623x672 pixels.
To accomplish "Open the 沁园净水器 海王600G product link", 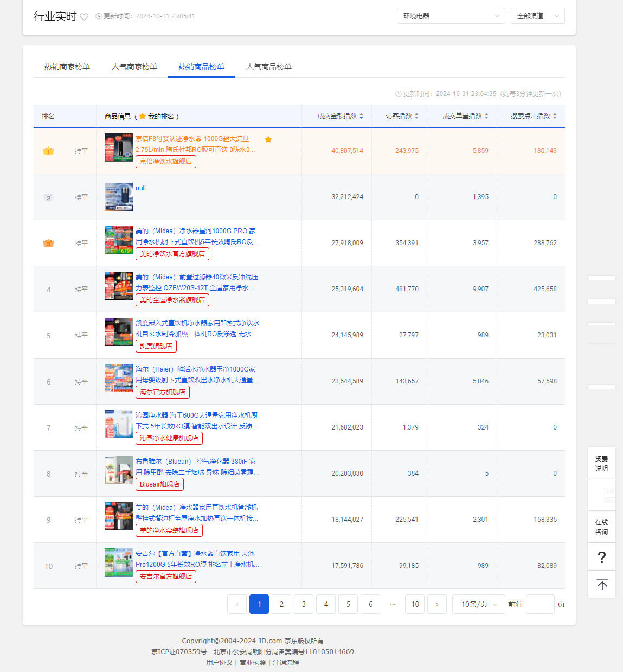I will click(x=197, y=421).
